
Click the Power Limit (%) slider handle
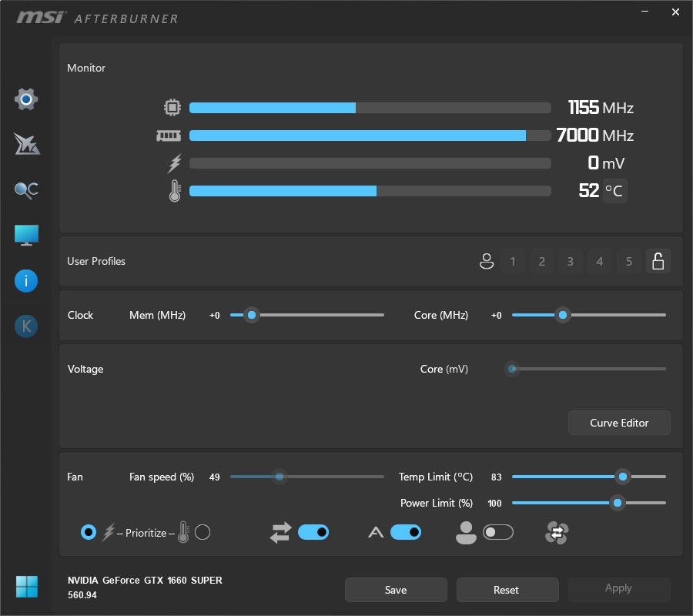(618, 503)
